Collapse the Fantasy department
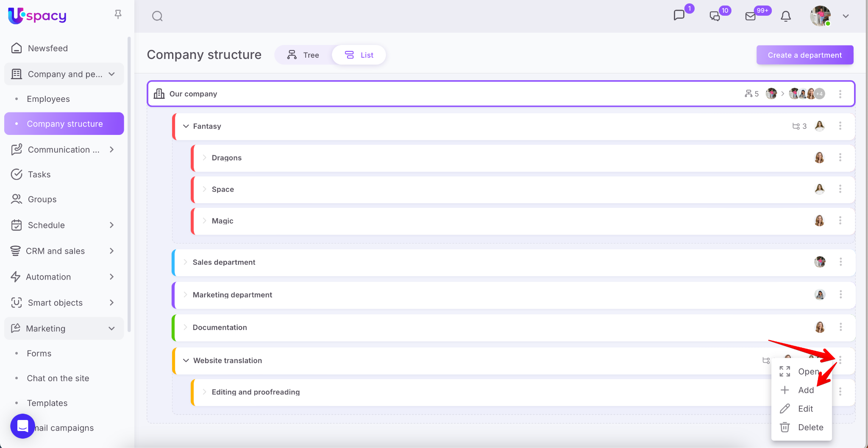868x448 pixels. (186, 126)
